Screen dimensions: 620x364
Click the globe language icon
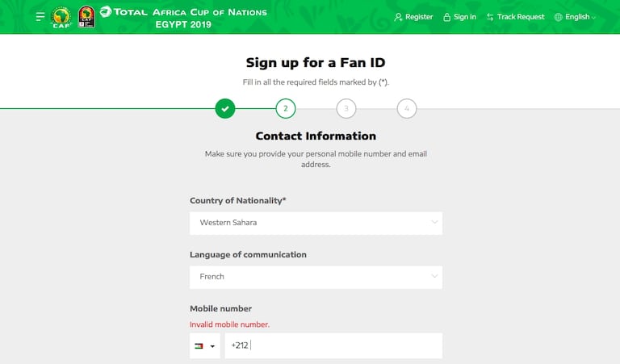pyautogui.click(x=559, y=17)
